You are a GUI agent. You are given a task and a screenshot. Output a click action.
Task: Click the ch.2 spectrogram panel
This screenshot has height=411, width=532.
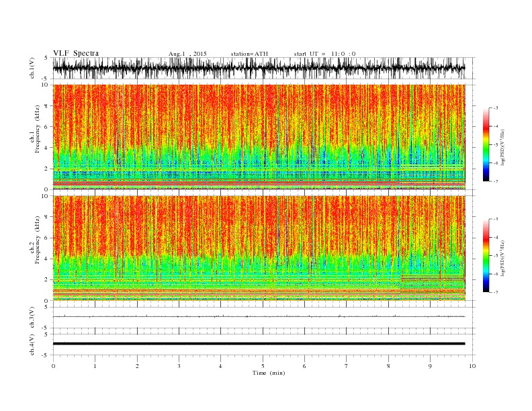(259, 248)
